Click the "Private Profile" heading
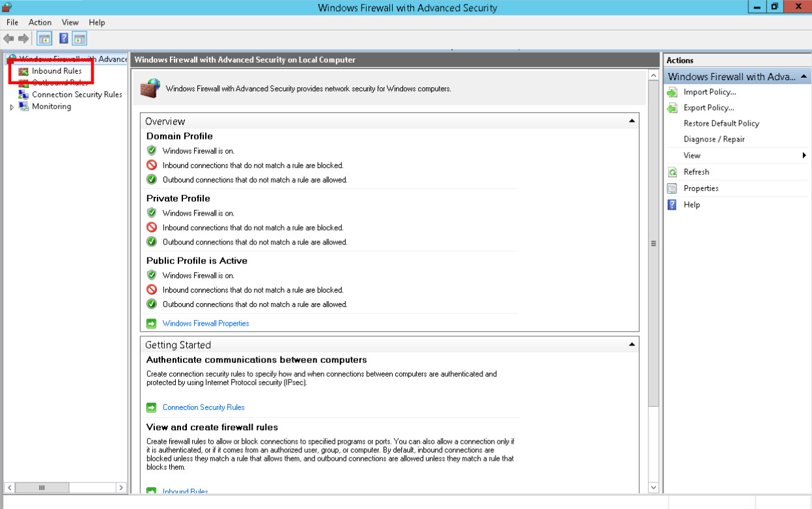This screenshot has width=812, height=509. (178, 198)
